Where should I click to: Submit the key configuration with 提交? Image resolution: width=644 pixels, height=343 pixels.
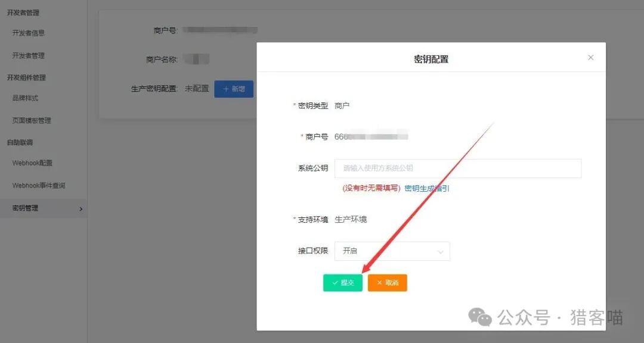click(342, 283)
